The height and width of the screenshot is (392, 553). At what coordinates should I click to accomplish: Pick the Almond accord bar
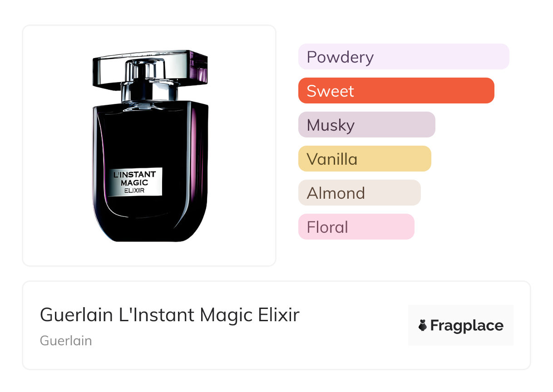click(x=359, y=193)
